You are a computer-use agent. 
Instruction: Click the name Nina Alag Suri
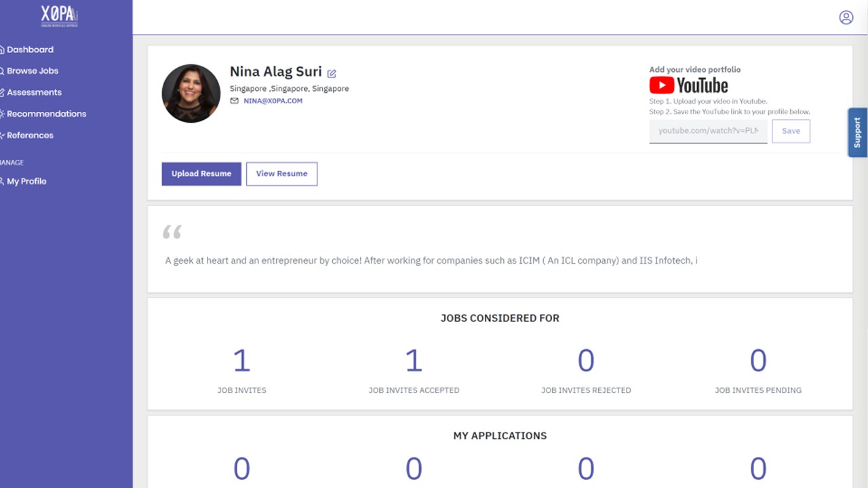tap(276, 72)
